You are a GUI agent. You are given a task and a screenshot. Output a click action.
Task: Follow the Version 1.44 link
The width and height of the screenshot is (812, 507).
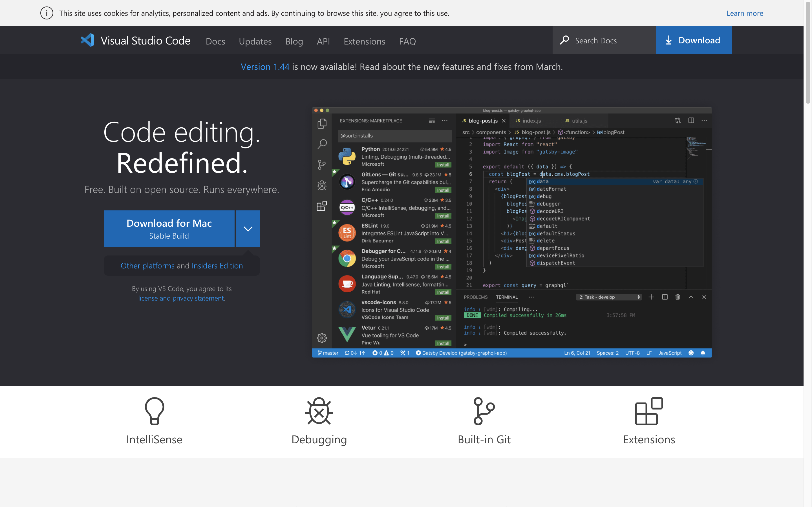click(x=265, y=67)
